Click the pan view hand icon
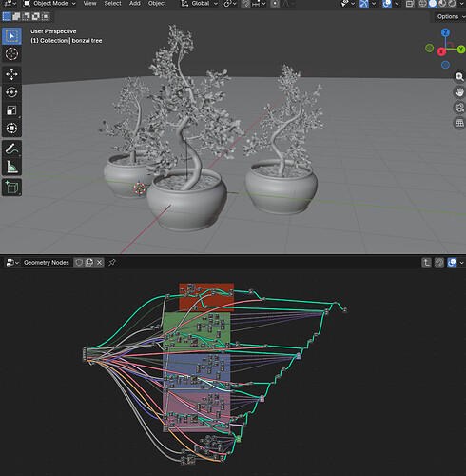The height and width of the screenshot is (476, 466). [459, 92]
